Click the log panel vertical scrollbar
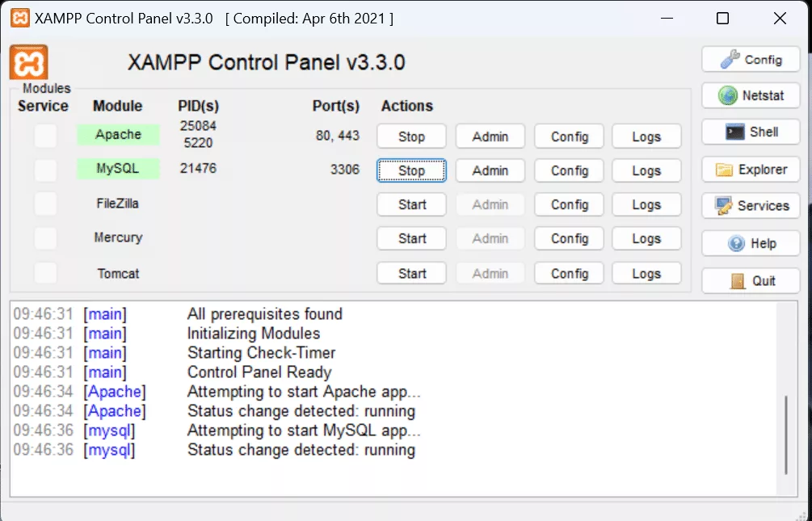The height and width of the screenshot is (521, 812). [786, 435]
